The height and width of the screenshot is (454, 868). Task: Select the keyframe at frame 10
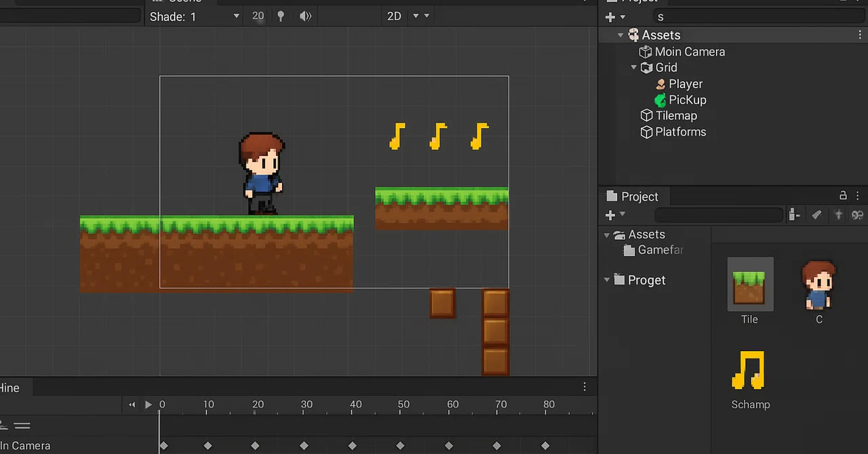tap(208, 446)
